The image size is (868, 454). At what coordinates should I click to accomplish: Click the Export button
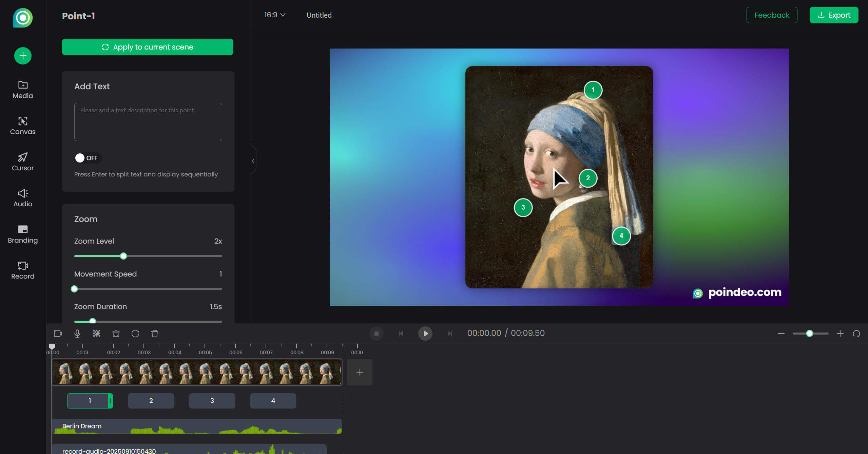coord(834,15)
